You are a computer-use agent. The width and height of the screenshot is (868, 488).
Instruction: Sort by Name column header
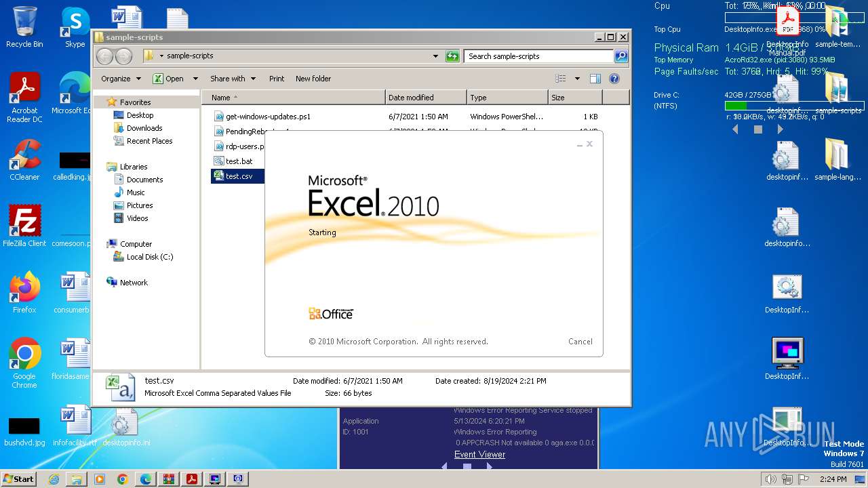pos(293,98)
